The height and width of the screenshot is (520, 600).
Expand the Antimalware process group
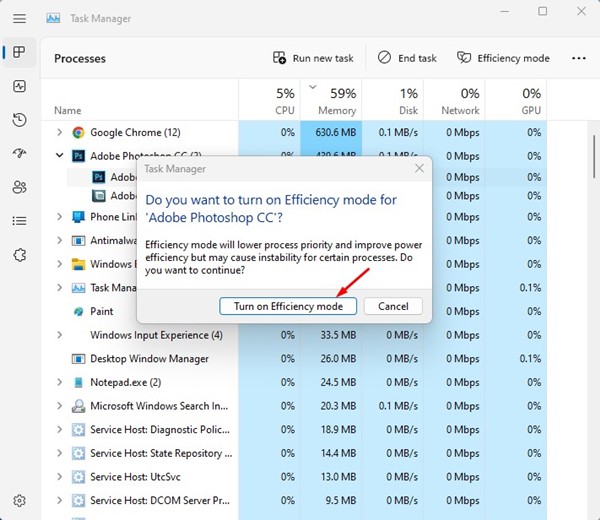click(x=59, y=240)
